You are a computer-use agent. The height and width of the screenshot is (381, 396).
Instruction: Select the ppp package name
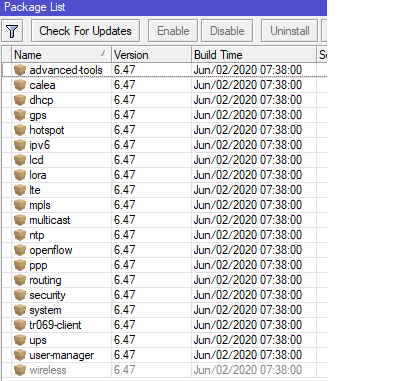38,266
